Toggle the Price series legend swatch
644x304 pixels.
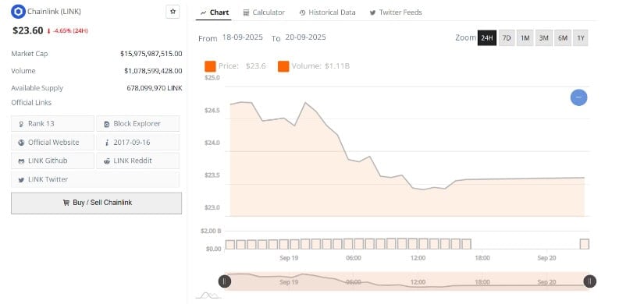[210, 66]
